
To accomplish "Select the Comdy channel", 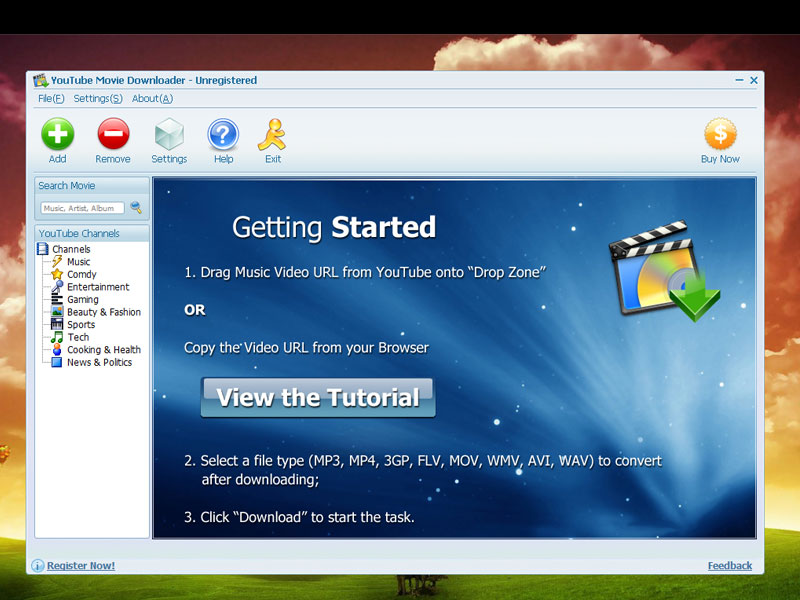I will click(82, 274).
